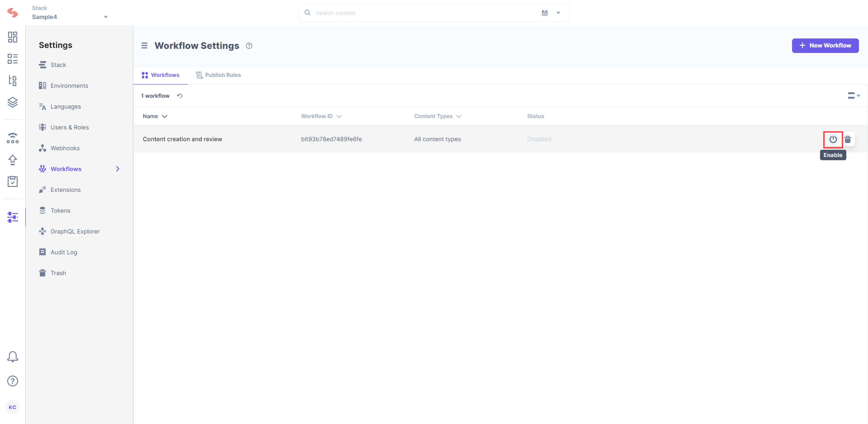
Task: Click the Status column header
Action: pos(535,116)
